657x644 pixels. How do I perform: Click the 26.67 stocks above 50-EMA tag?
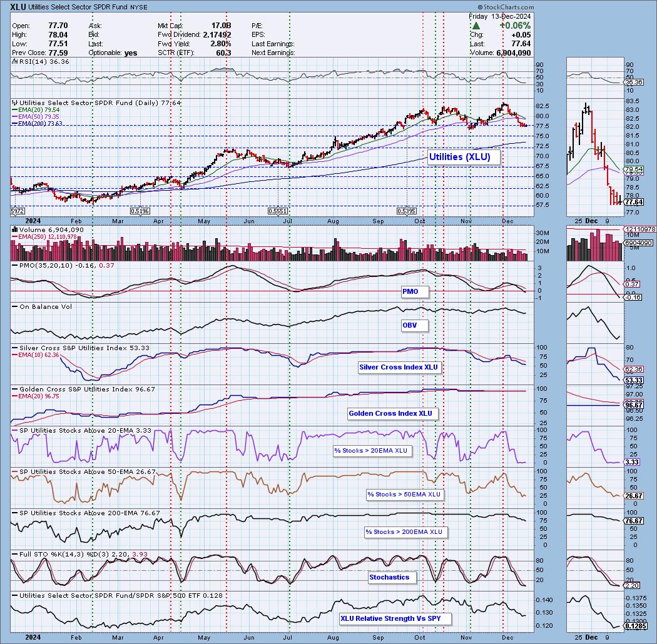point(633,496)
